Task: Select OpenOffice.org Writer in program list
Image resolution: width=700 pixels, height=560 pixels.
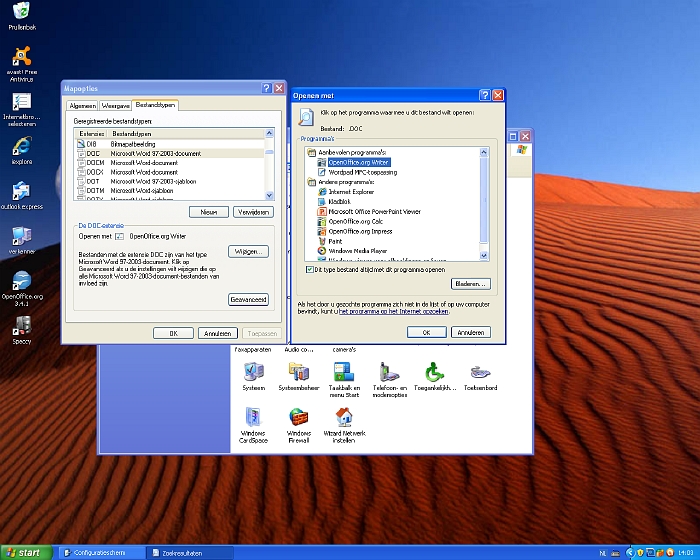Action: 358,162
